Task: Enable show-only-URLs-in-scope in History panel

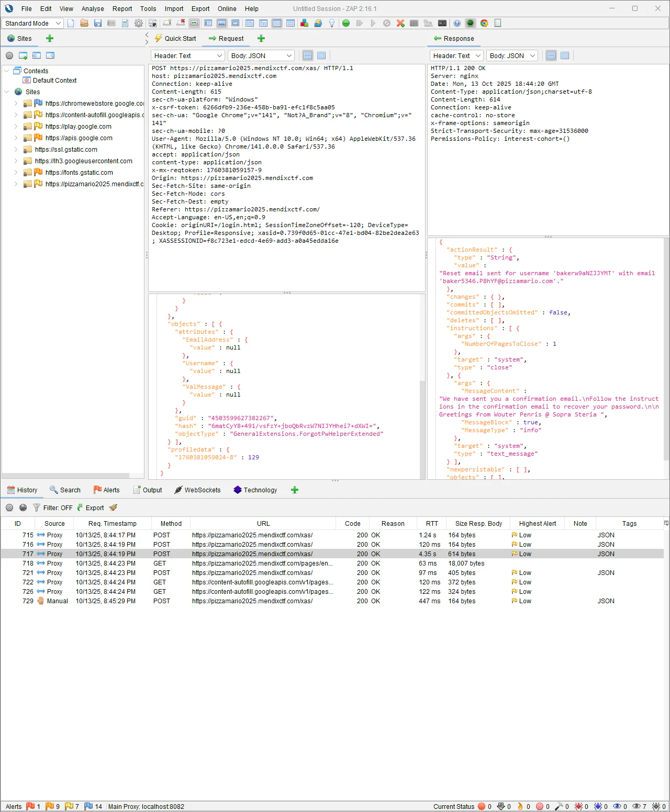Action: tap(9, 507)
